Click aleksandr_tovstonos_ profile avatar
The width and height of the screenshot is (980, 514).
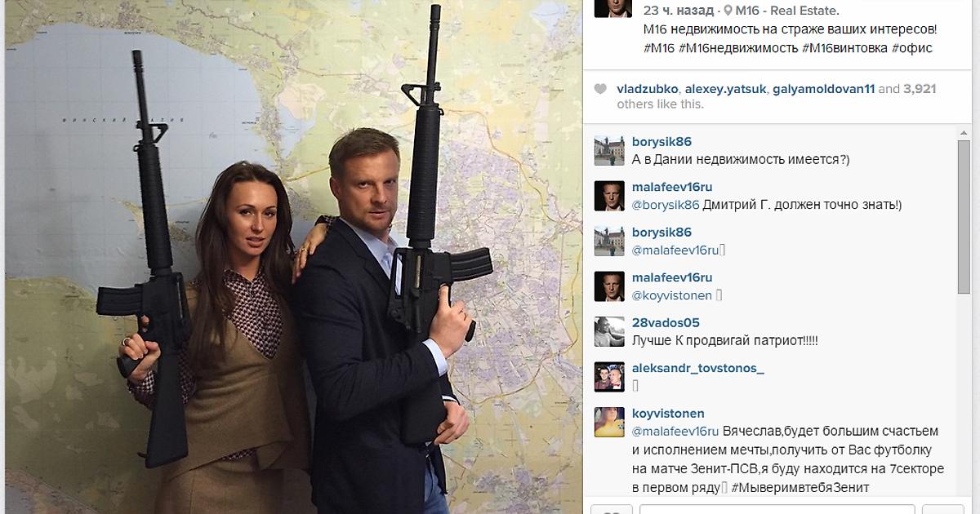609,376
